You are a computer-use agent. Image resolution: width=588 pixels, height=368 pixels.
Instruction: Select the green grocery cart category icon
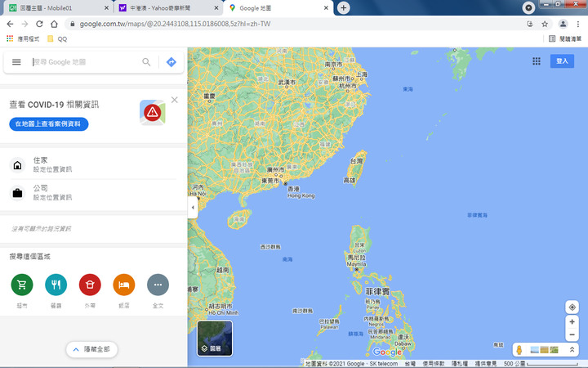point(22,285)
